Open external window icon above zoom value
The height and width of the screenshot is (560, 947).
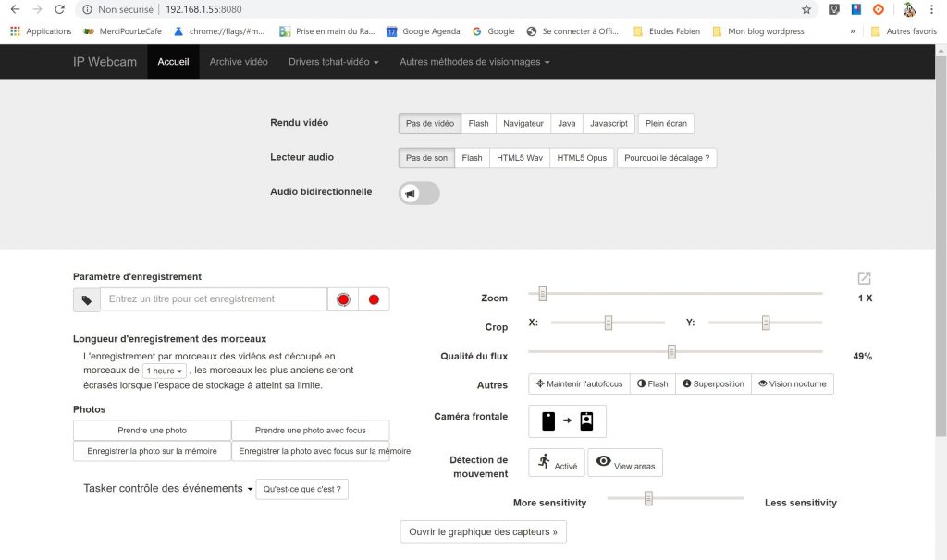pos(864,278)
